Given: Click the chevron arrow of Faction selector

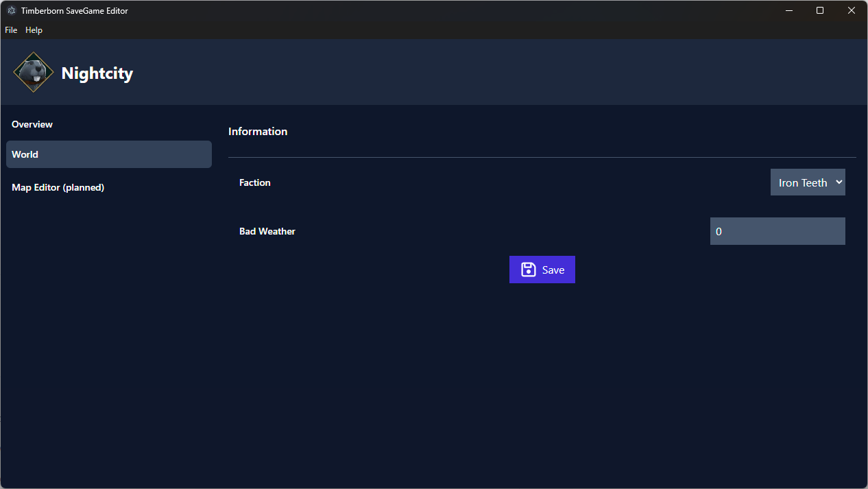Looking at the screenshot, I should (x=839, y=182).
